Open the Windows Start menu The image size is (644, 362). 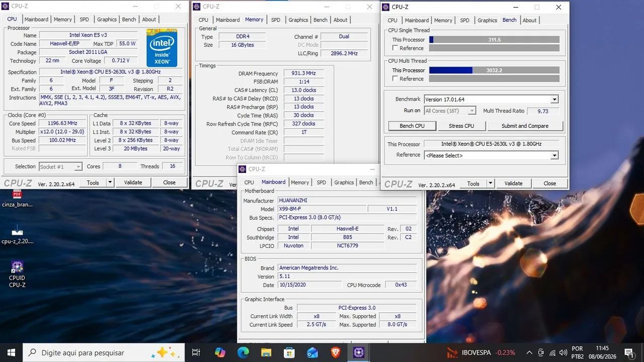pos(11,352)
